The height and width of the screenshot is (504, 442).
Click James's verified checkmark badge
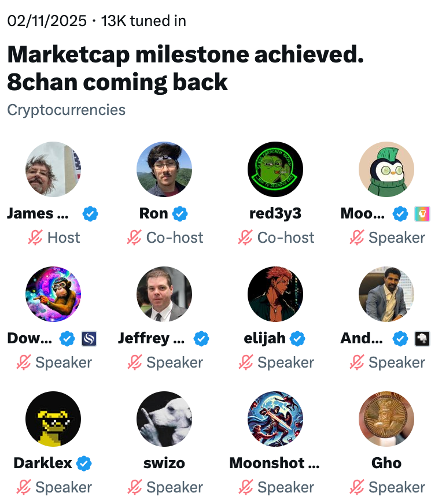point(90,214)
